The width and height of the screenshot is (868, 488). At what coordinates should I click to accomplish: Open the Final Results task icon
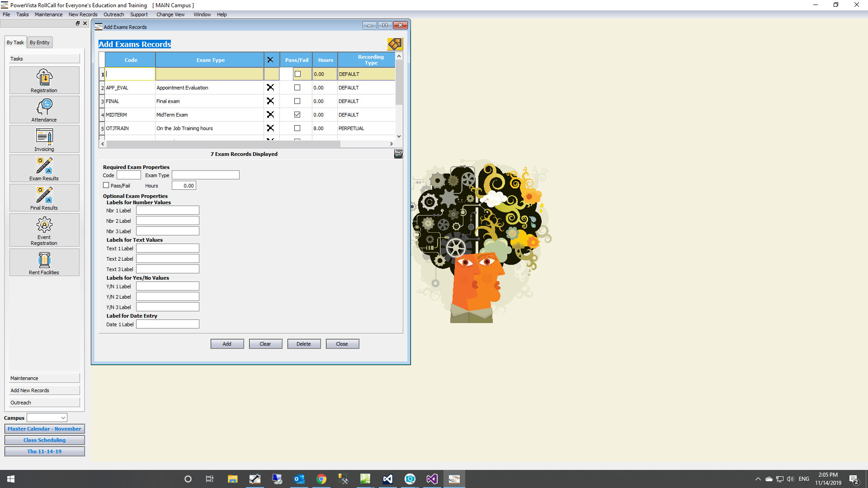click(x=44, y=198)
